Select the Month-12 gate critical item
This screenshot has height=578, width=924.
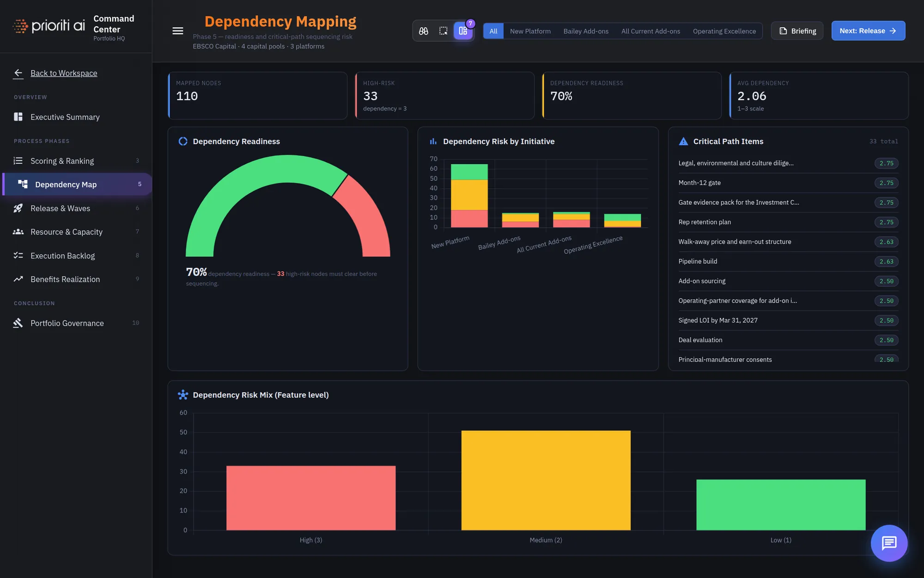[x=788, y=183]
